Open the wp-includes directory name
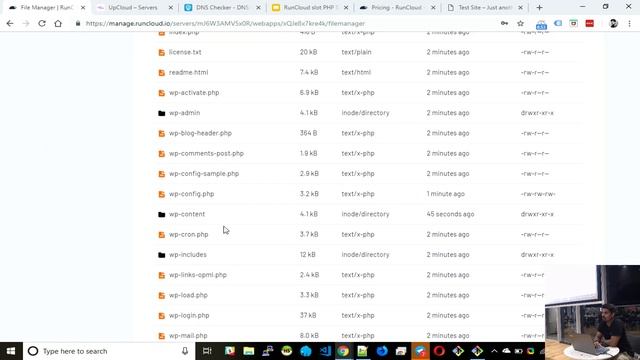The width and height of the screenshot is (640, 360). coord(188,254)
